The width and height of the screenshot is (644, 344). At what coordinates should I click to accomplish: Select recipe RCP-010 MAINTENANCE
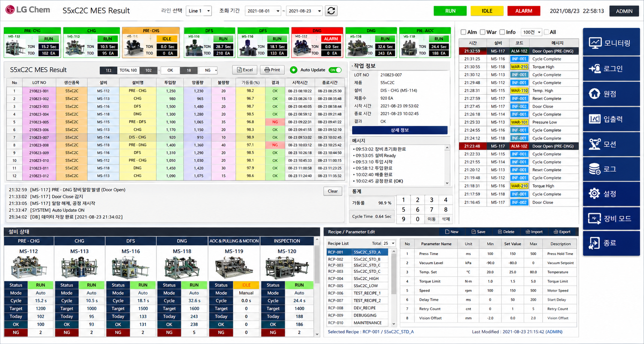358,323
